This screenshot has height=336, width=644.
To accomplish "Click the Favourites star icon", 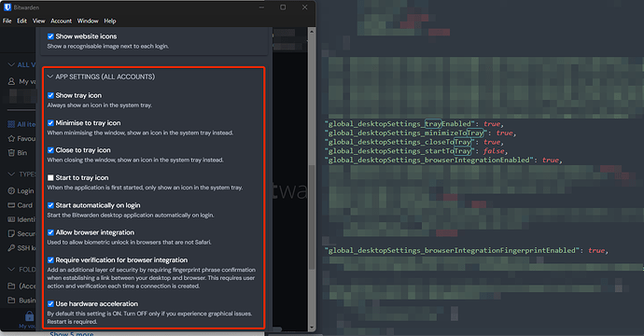I will (11, 138).
